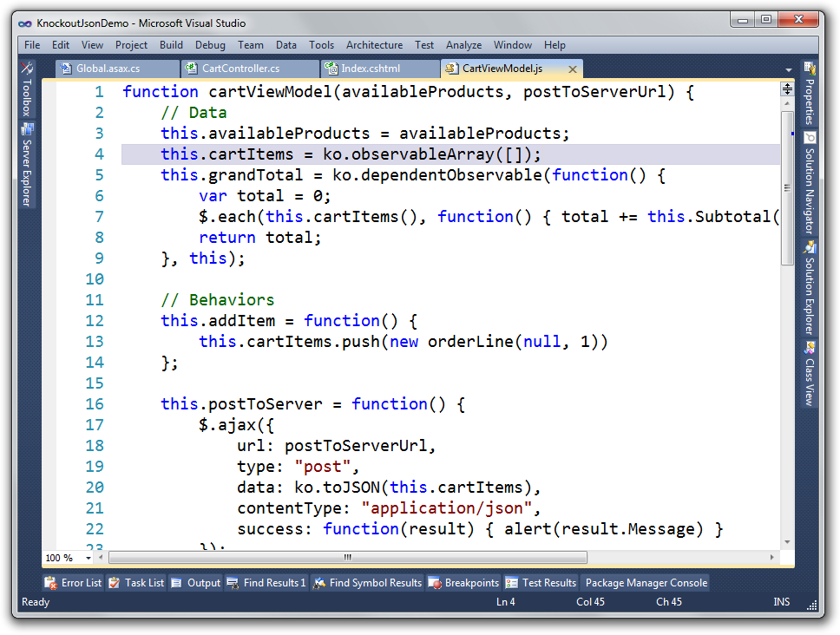Click the Find Results 1 icon
The image size is (840, 635).
click(x=233, y=583)
